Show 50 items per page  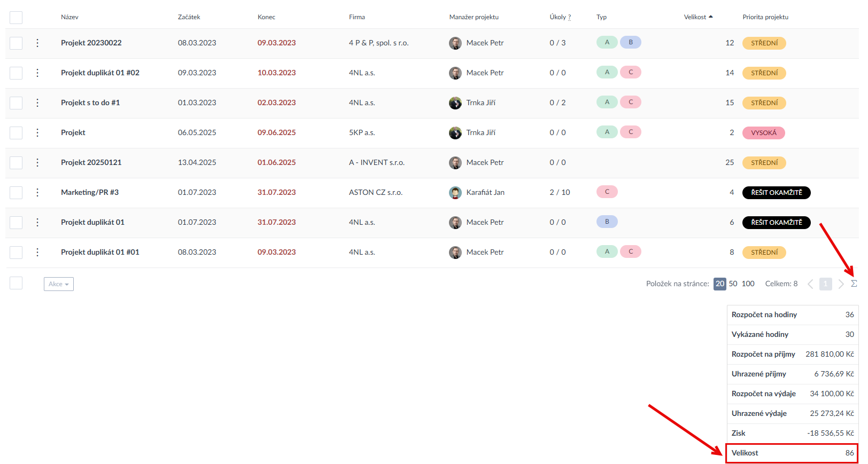click(x=733, y=284)
